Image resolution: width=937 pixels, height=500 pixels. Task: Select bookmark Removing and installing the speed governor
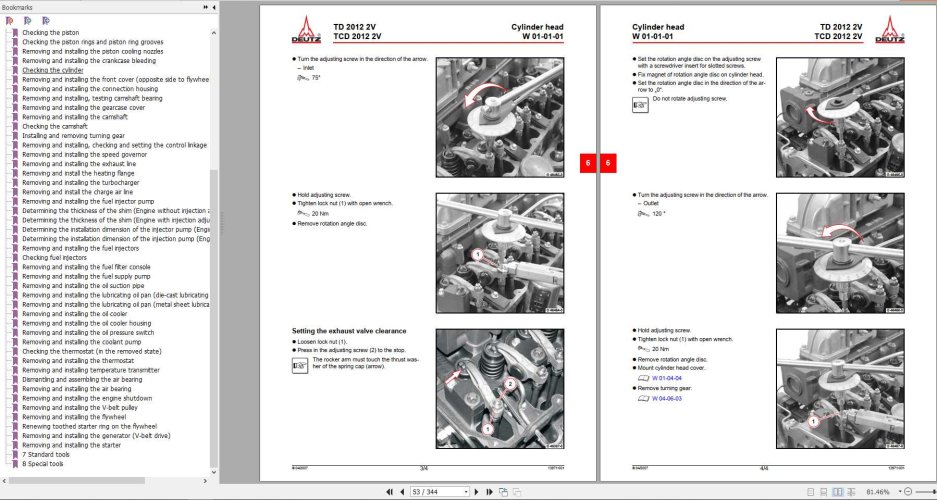(x=84, y=154)
